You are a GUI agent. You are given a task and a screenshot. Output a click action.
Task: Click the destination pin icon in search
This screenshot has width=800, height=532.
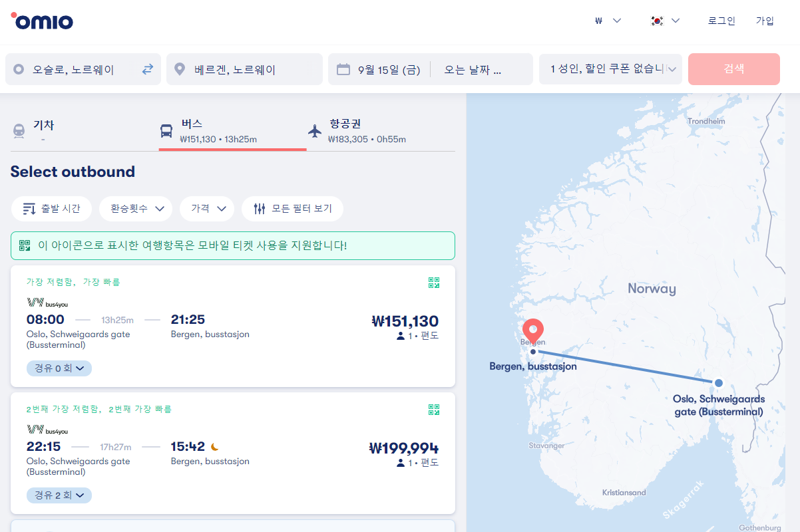[179, 69]
